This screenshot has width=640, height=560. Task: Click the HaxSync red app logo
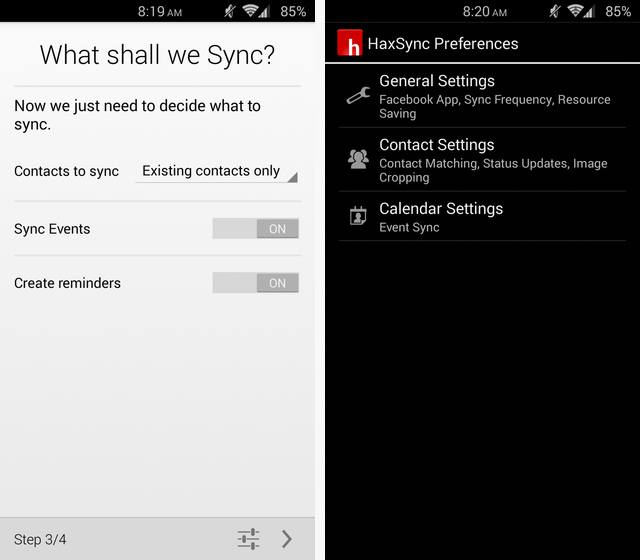[x=350, y=43]
